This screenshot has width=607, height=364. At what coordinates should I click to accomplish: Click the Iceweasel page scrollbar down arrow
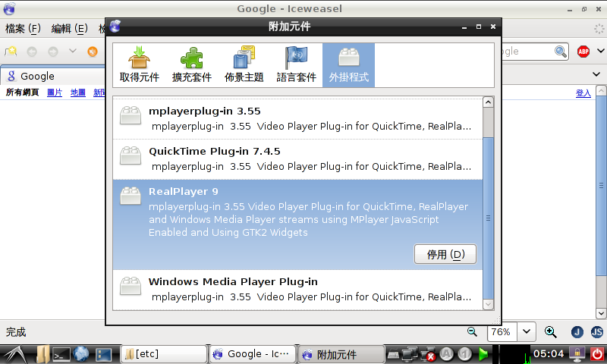tap(601, 313)
